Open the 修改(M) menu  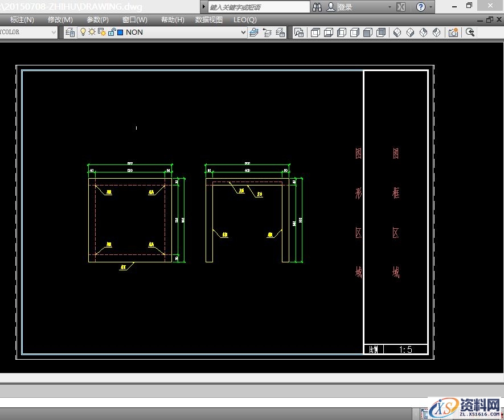[60, 19]
